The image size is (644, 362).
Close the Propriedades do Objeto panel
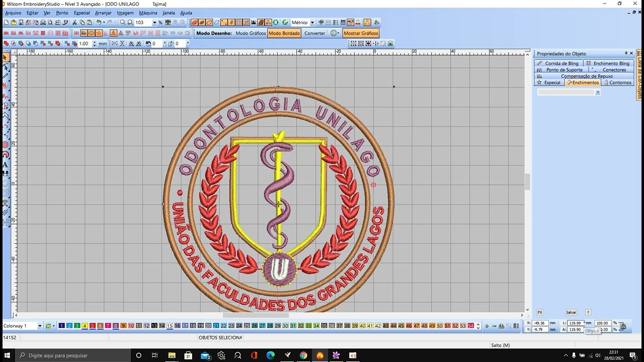coord(631,53)
